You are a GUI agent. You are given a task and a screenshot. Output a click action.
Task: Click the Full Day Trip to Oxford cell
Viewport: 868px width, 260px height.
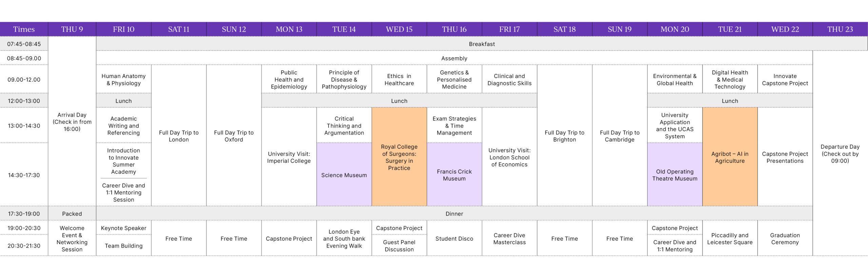coord(234,136)
